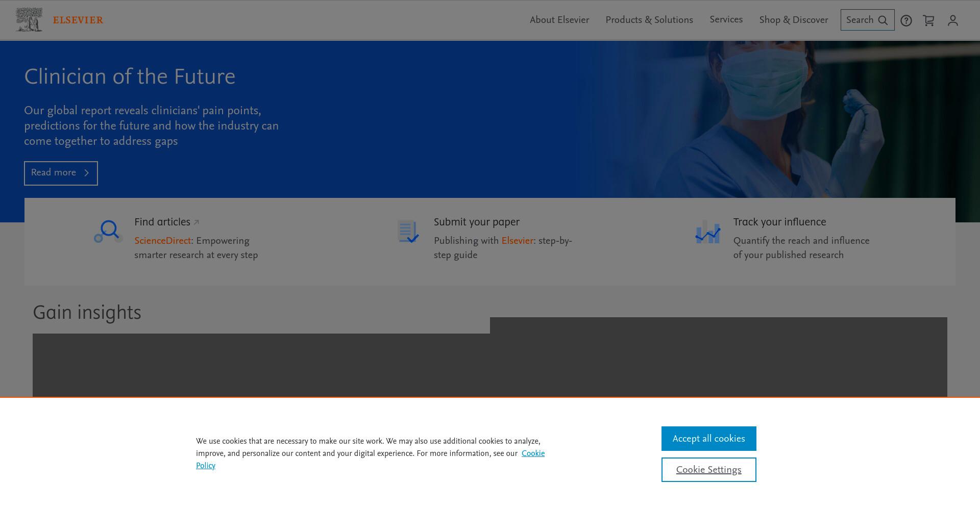This screenshot has width=980, height=509.
Task: Open the Services menu
Action: pos(726,19)
